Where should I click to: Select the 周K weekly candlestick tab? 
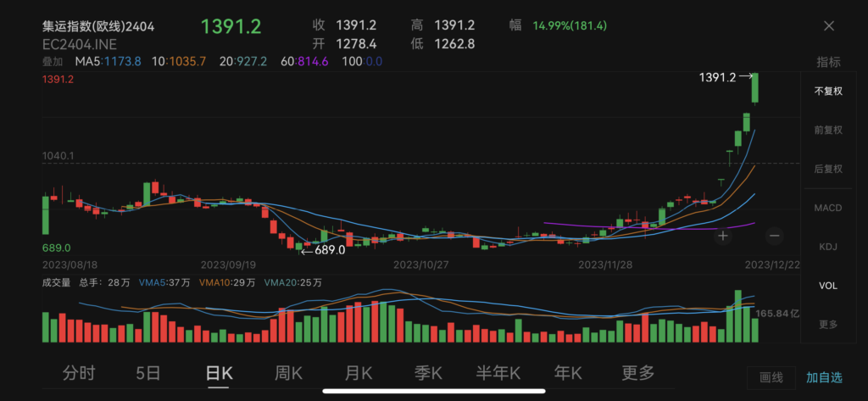pyautogui.click(x=288, y=373)
